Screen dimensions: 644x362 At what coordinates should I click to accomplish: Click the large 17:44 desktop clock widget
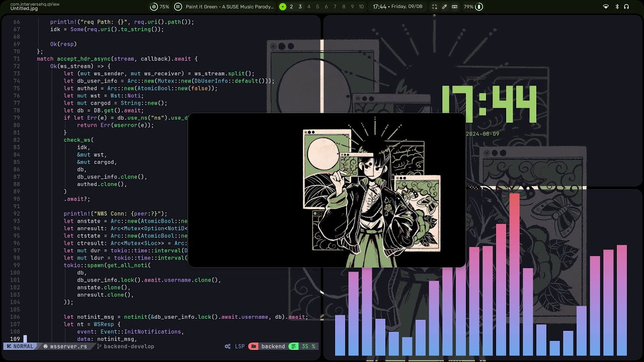point(490,105)
